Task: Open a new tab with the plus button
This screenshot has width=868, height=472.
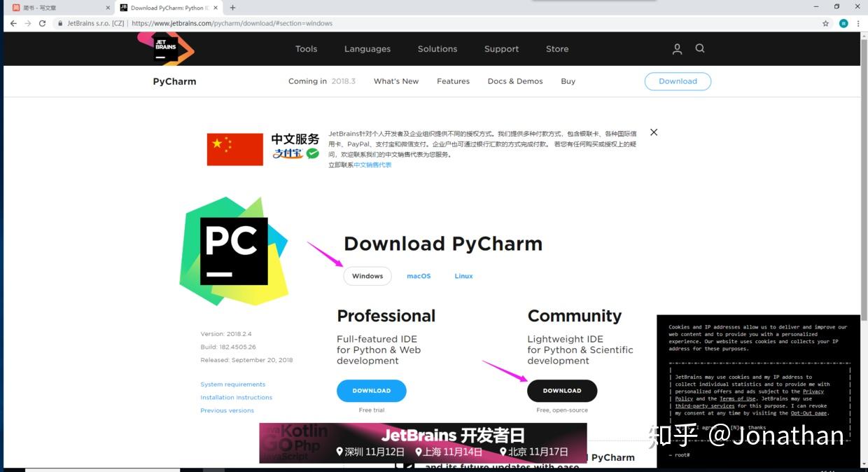Action: (234, 8)
